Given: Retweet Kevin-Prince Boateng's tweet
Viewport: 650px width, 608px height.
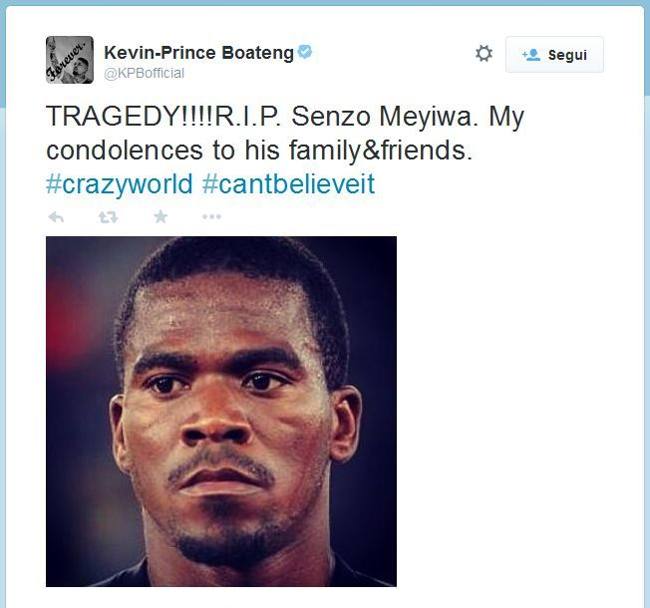Looking at the screenshot, I should tap(108, 217).
